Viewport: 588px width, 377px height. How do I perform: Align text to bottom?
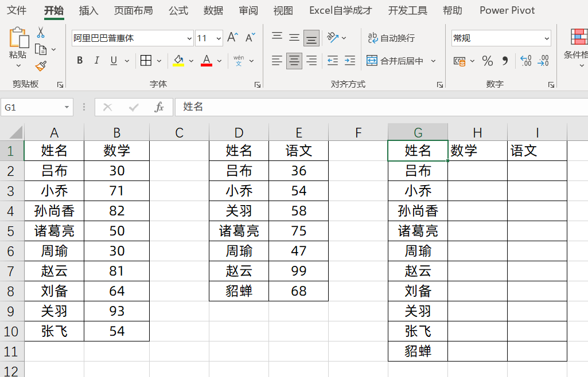click(311, 38)
